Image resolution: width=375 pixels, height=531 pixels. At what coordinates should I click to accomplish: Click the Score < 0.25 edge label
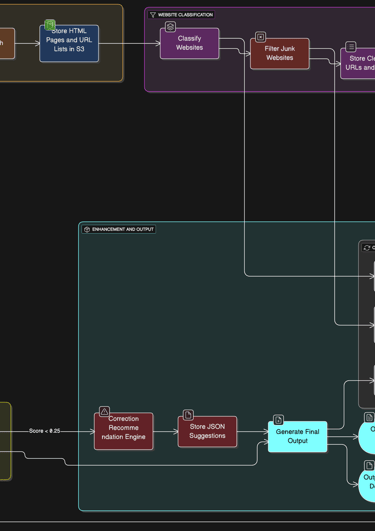click(45, 431)
